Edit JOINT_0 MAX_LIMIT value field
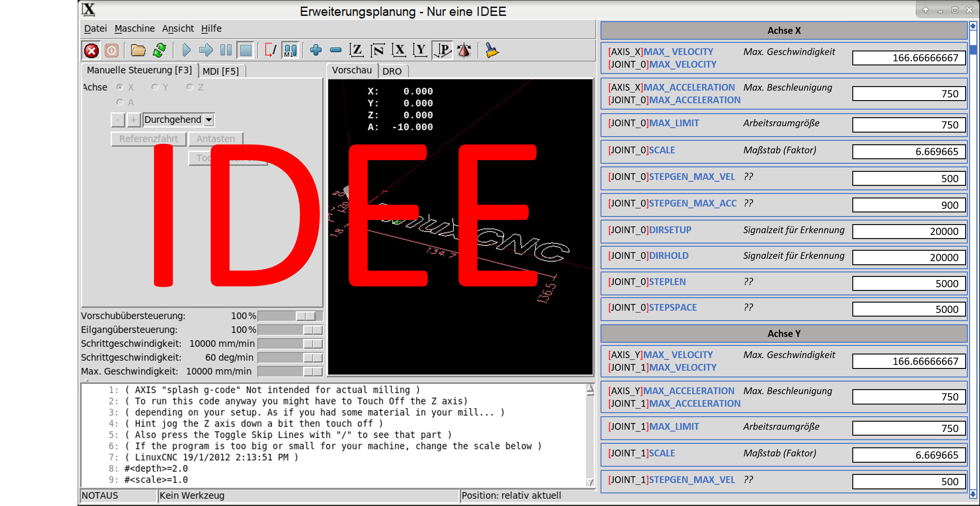 pos(909,125)
